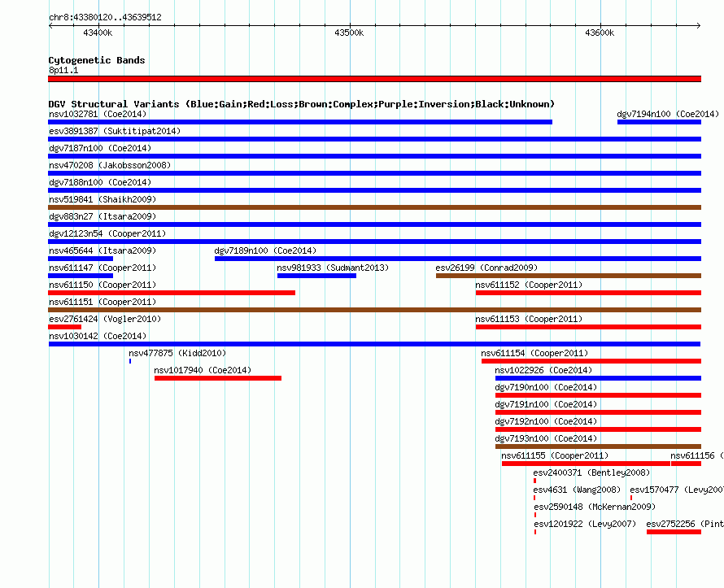The height and width of the screenshot is (588, 724).
Task: Click the 43500k ruler tick label
Action: click(349, 33)
